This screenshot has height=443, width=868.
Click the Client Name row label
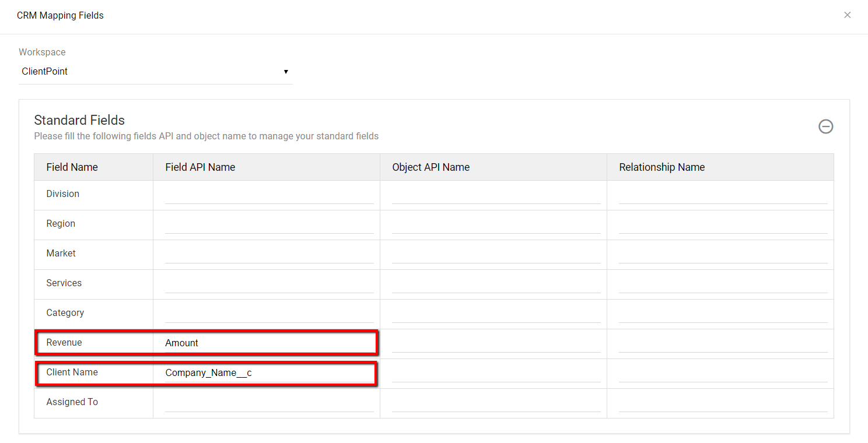[72, 372]
